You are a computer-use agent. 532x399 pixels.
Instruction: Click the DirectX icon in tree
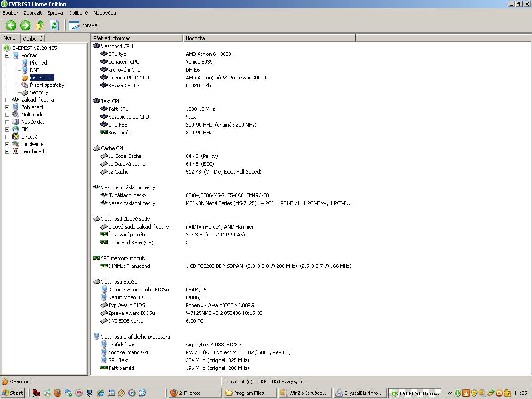click(x=16, y=137)
